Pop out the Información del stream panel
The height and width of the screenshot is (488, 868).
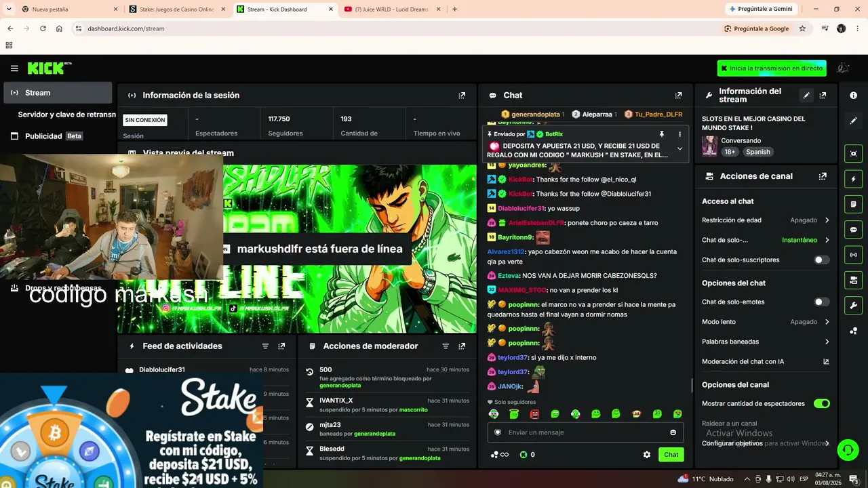tap(823, 96)
